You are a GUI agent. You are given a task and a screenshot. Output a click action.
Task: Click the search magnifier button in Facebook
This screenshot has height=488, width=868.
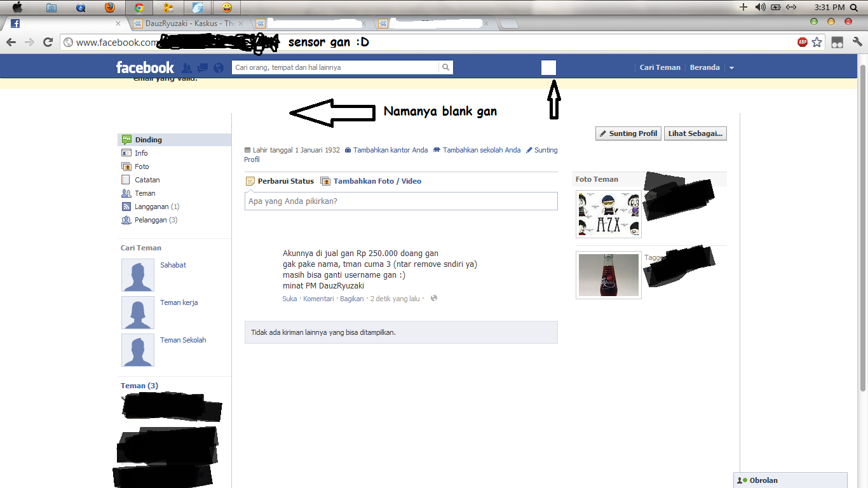click(446, 67)
